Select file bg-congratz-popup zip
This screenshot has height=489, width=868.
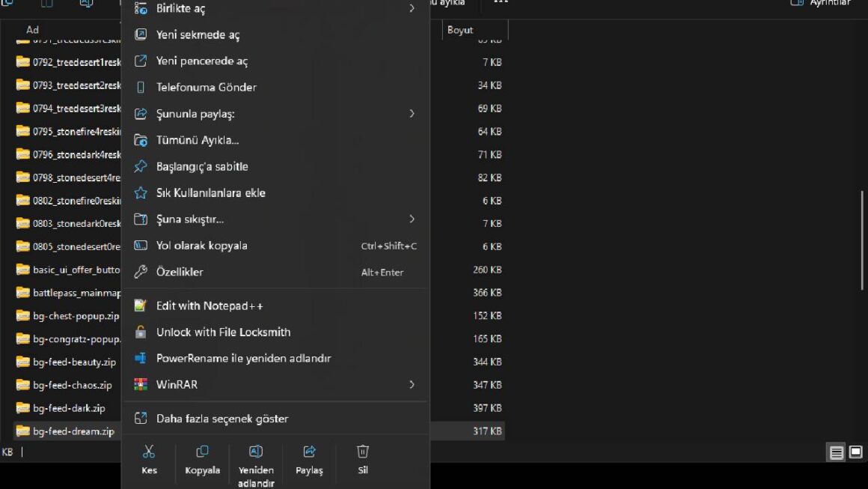[x=76, y=339]
